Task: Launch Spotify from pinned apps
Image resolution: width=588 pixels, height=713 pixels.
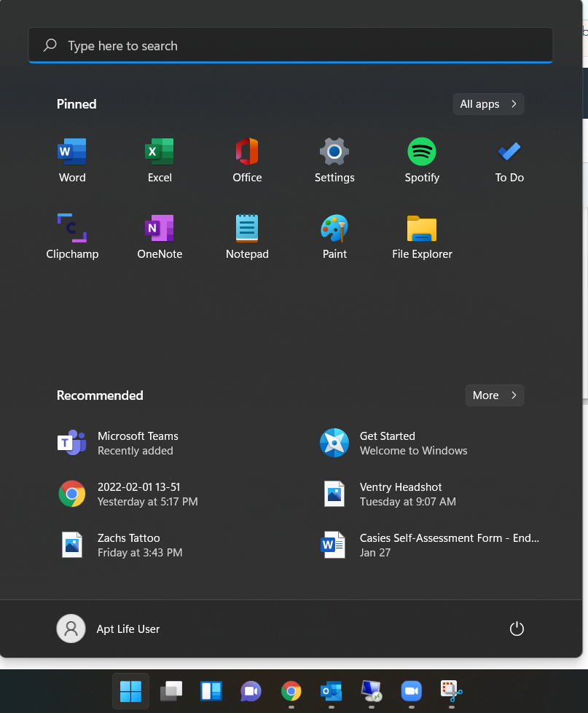Action: (x=422, y=160)
